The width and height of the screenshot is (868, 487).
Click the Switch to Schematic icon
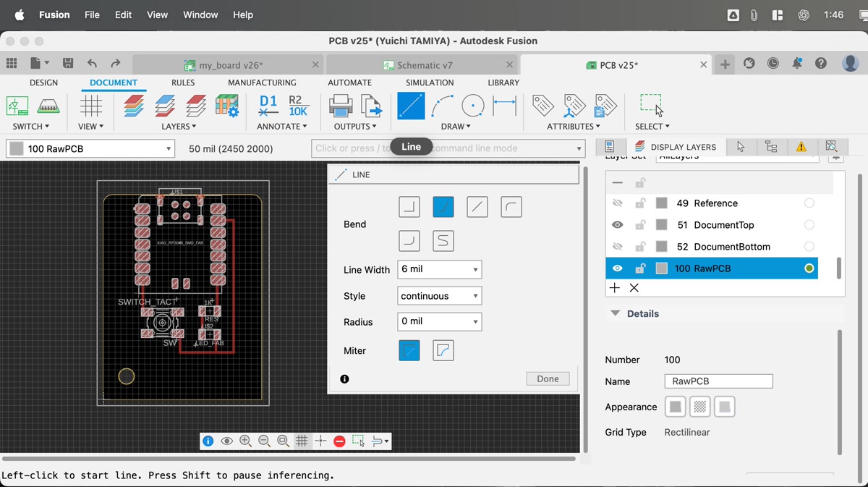[17, 106]
